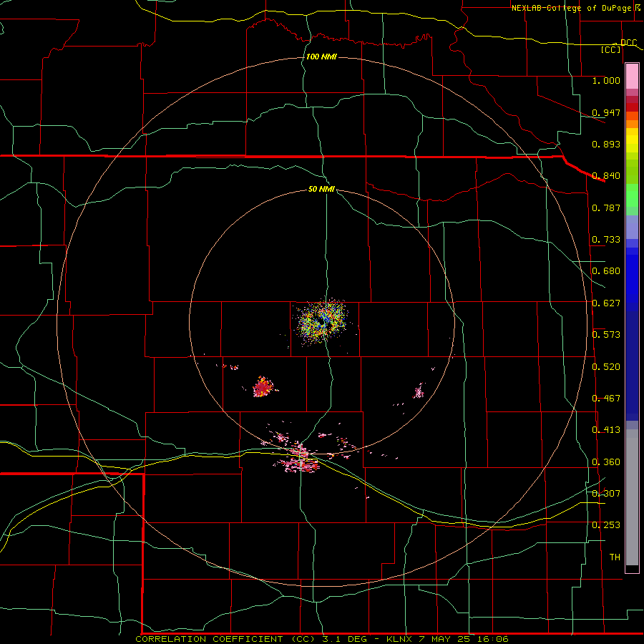Click the 0.680 scale value
Viewport: 644px width, 644px height.
[606, 271]
